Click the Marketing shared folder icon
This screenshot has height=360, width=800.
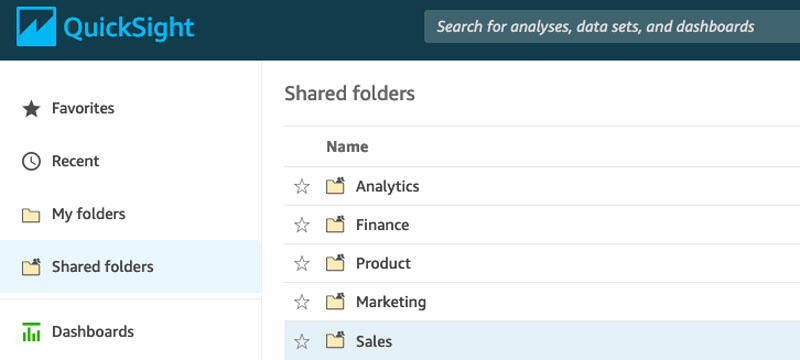point(335,302)
